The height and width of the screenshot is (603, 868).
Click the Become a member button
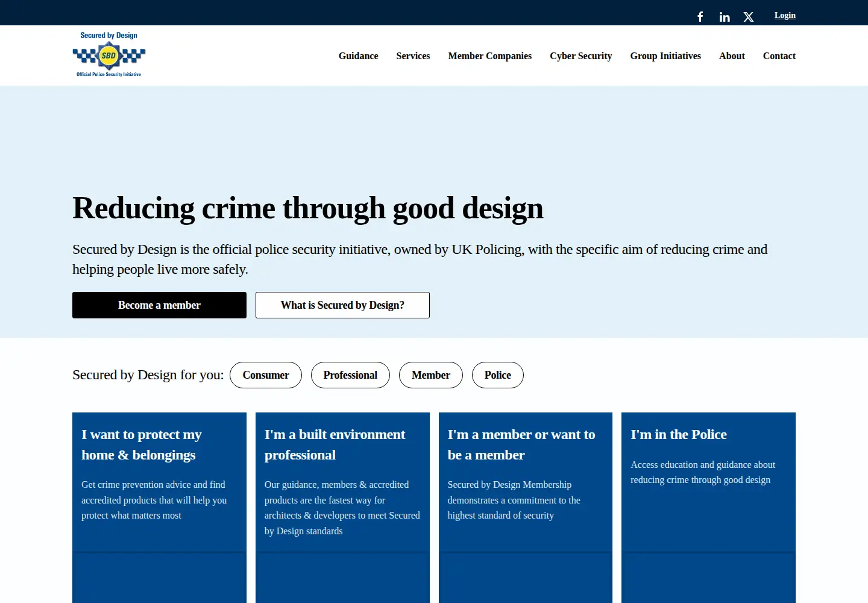[159, 305]
